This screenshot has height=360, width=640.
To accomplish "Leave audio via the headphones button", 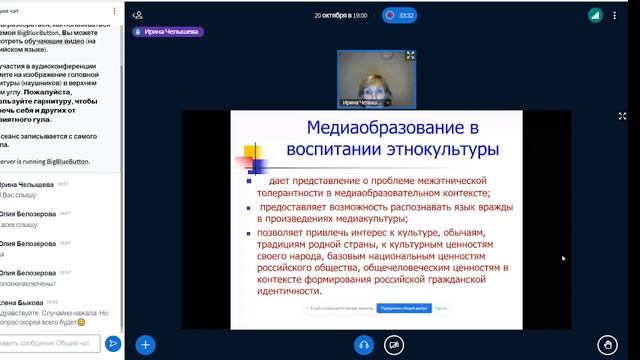I will [364, 345].
